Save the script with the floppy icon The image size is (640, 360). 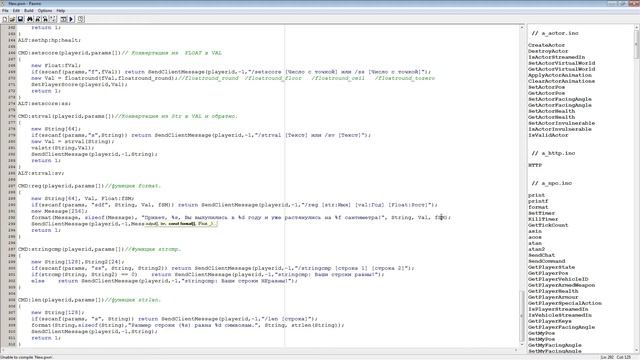click(x=20, y=19)
